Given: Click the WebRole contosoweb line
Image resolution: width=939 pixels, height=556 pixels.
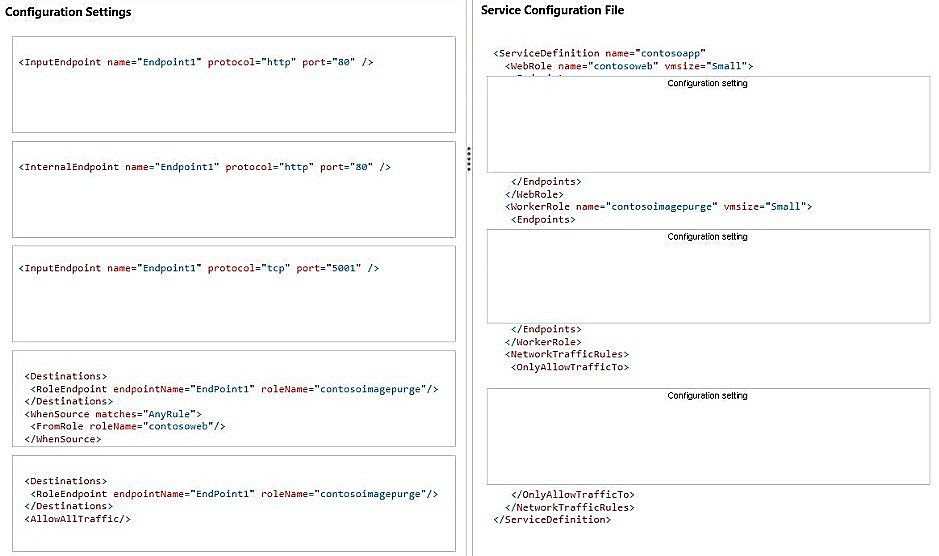Looking at the screenshot, I should point(629,66).
